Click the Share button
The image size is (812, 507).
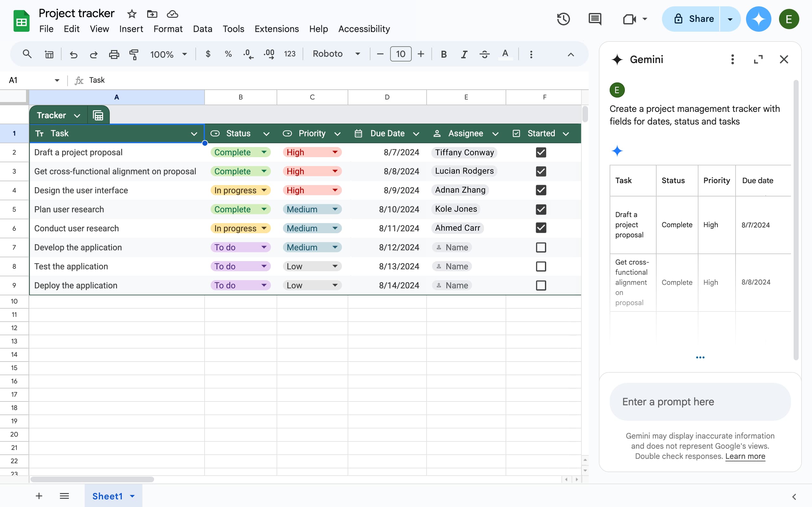694,19
